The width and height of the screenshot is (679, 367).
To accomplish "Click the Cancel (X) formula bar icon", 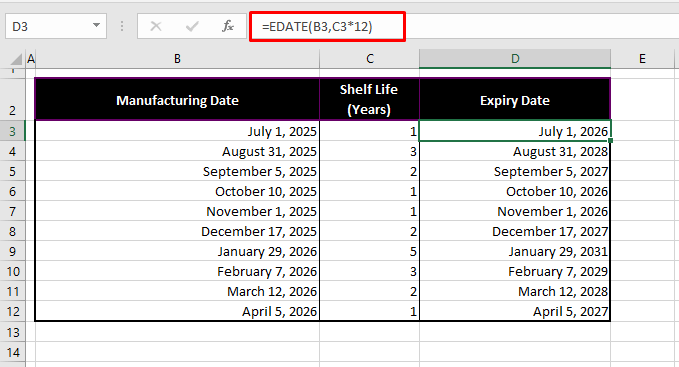I will [156, 26].
